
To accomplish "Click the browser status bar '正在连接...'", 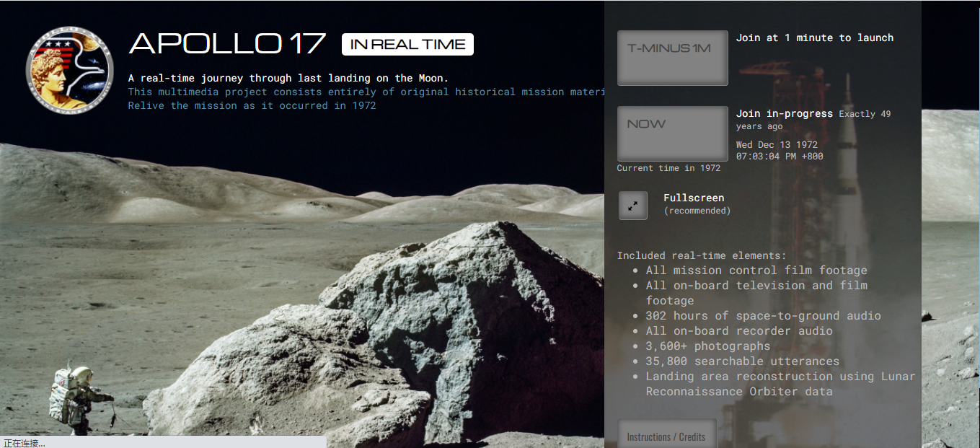I will click(163, 442).
